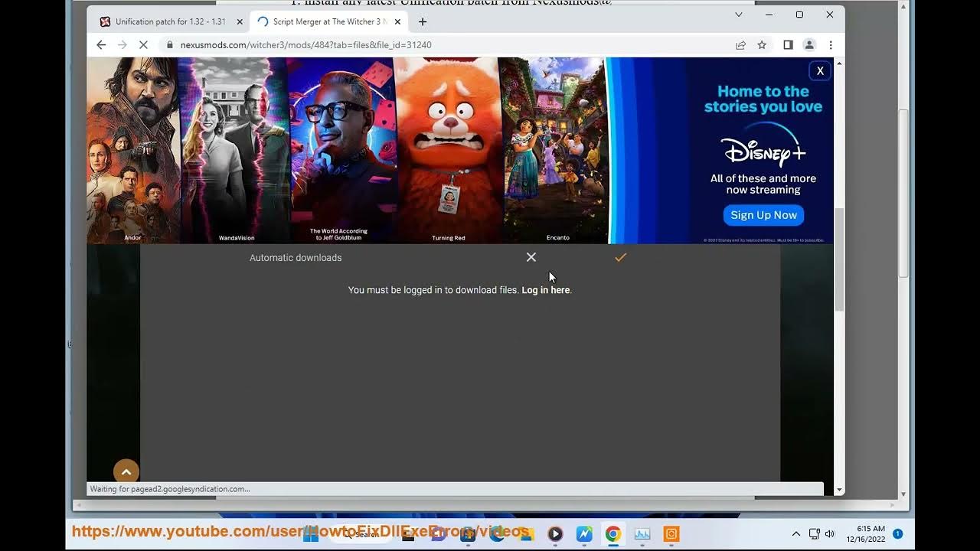Viewport: 980px width, 551px height.
Task: Click the Andor poster in the ad
Action: [133, 151]
